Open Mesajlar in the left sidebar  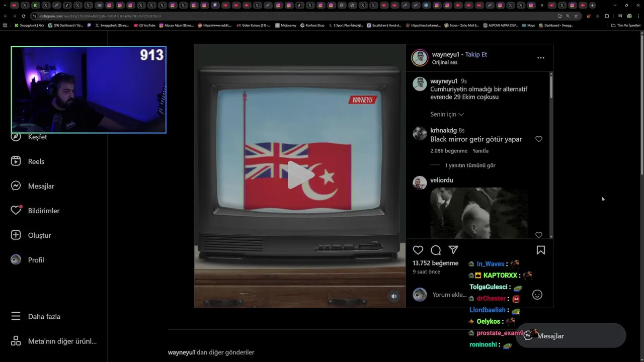point(33,186)
